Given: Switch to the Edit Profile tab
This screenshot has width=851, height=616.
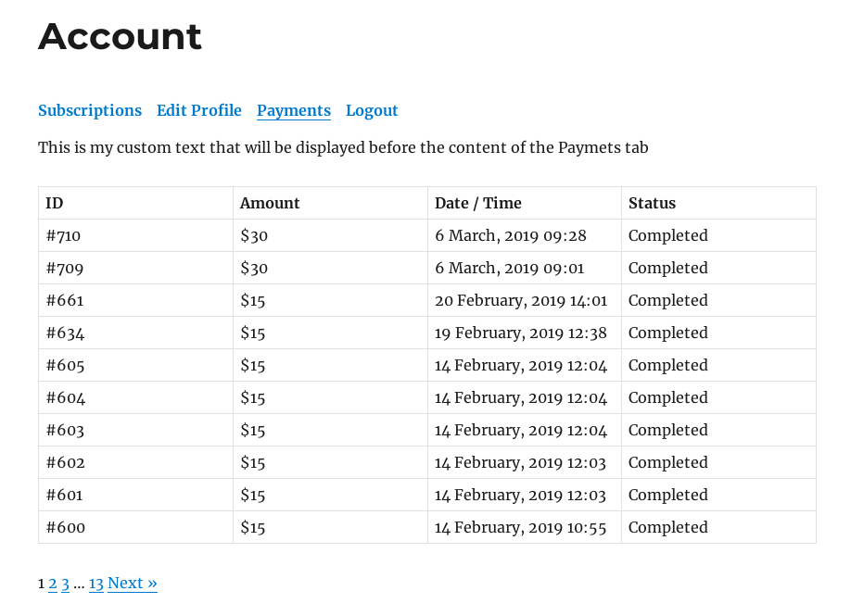Looking at the screenshot, I should (199, 110).
